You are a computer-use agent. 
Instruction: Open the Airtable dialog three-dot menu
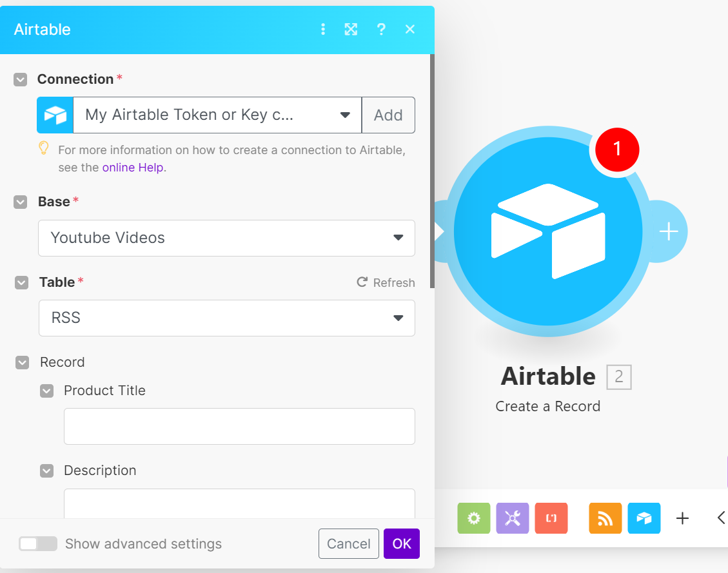323,29
